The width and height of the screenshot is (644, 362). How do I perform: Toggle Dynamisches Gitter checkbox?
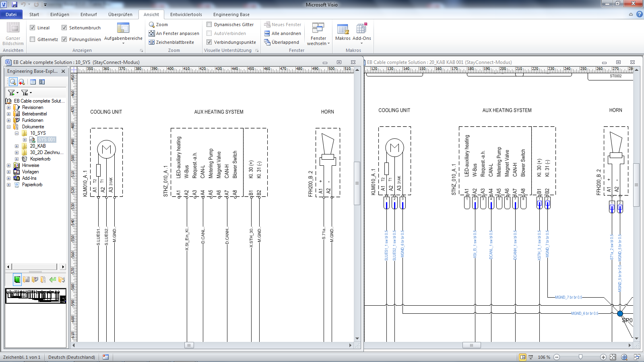tap(209, 25)
